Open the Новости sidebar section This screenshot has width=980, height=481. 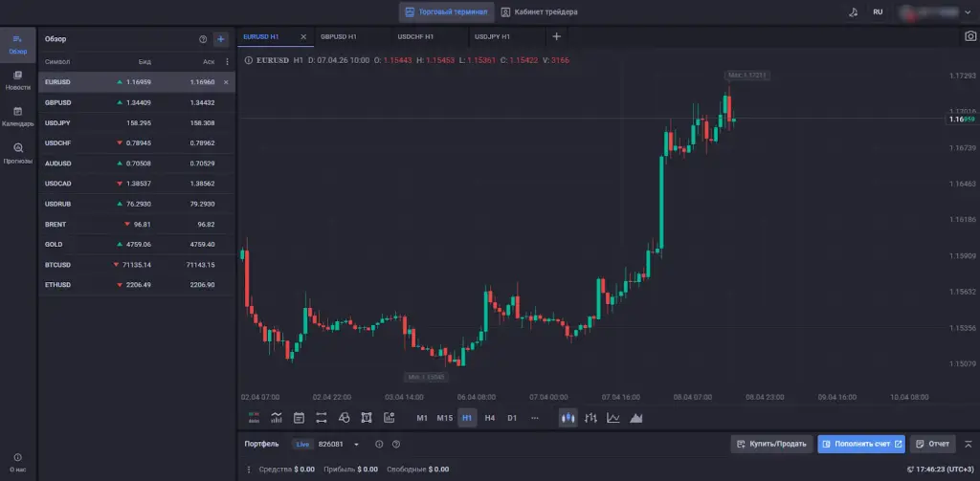18,80
